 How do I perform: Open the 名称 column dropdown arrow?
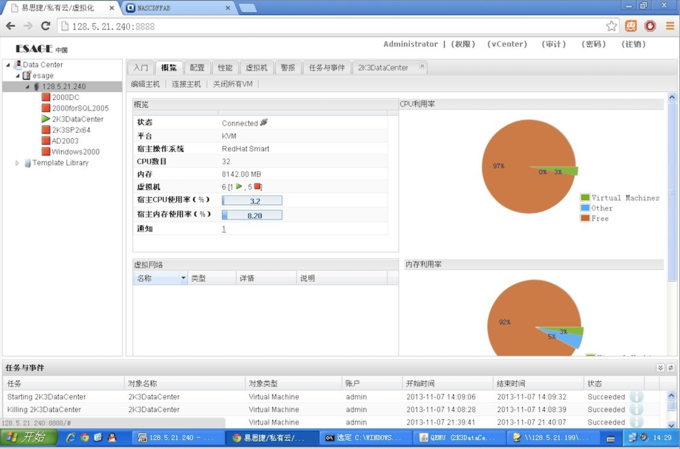[183, 279]
